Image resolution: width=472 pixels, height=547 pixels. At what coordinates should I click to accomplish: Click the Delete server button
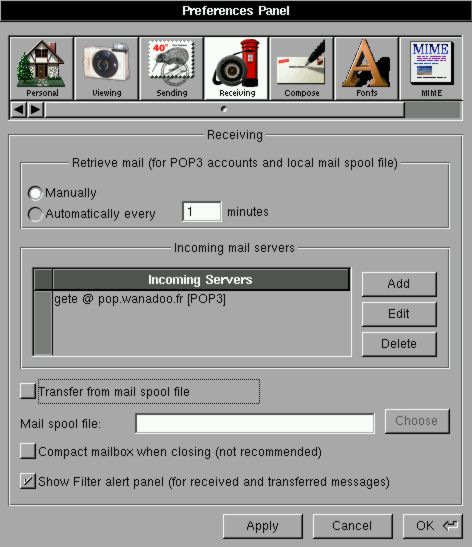click(x=399, y=344)
